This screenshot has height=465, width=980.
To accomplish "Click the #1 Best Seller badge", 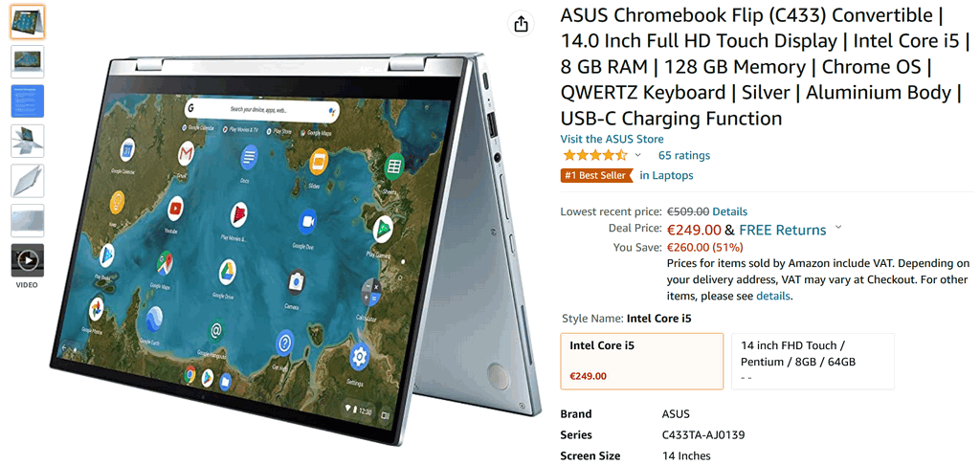I will [x=595, y=176].
